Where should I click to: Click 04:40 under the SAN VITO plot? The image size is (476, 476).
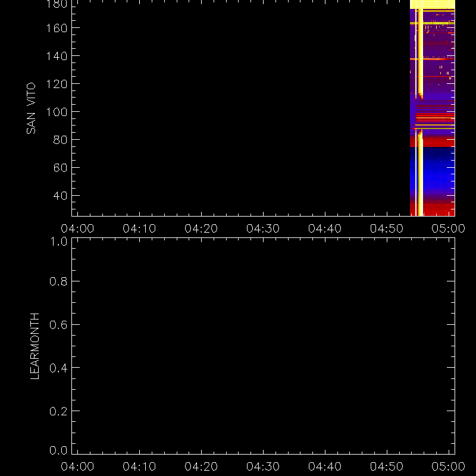click(x=325, y=228)
